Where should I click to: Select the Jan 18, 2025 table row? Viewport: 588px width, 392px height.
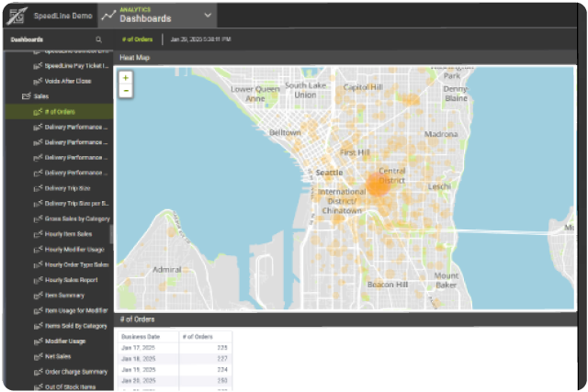pos(175,359)
